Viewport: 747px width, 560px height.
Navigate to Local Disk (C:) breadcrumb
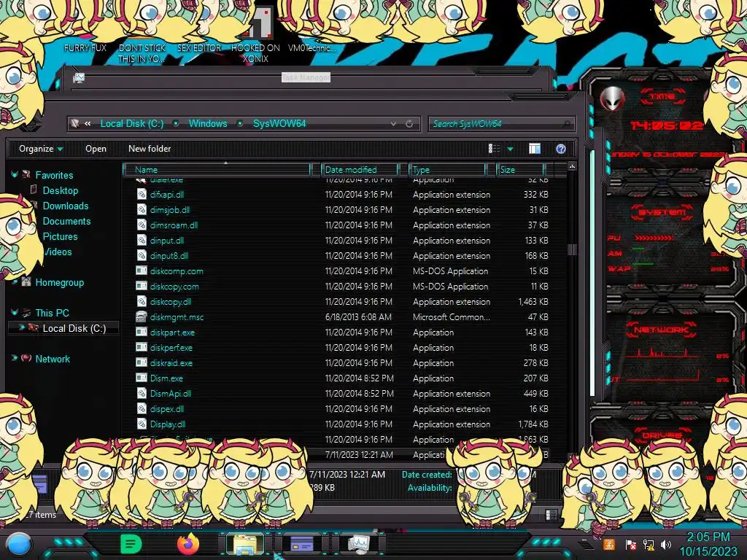[132, 124]
